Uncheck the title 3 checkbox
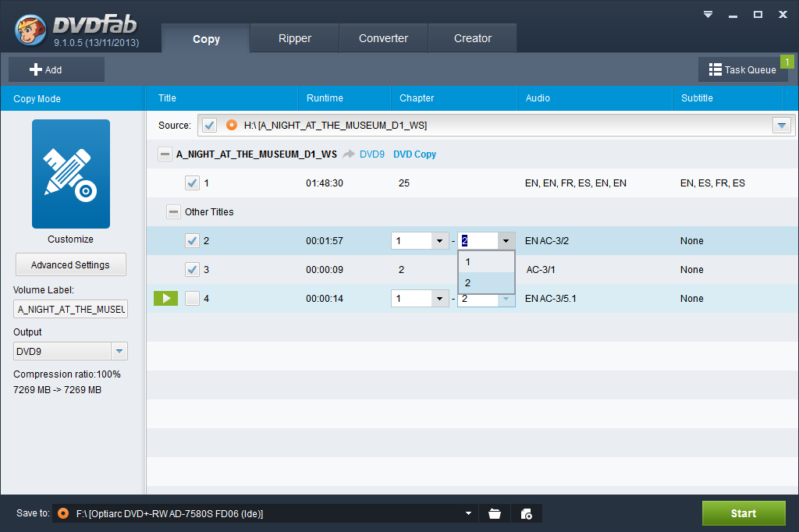The height and width of the screenshot is (532, 799). [192, 270]
